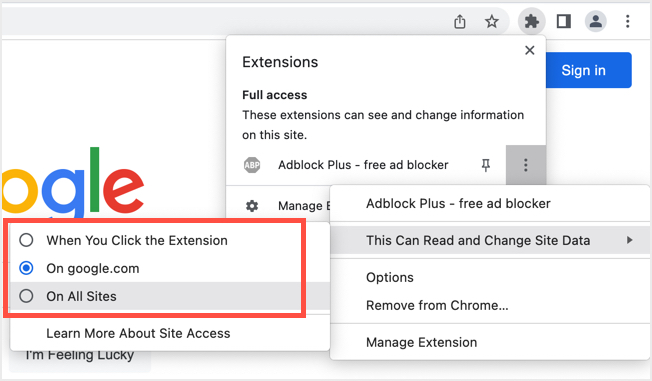Expand This Can Read and Change Site Data submenu arrow
652x381 pixels.
pos(630,240)
